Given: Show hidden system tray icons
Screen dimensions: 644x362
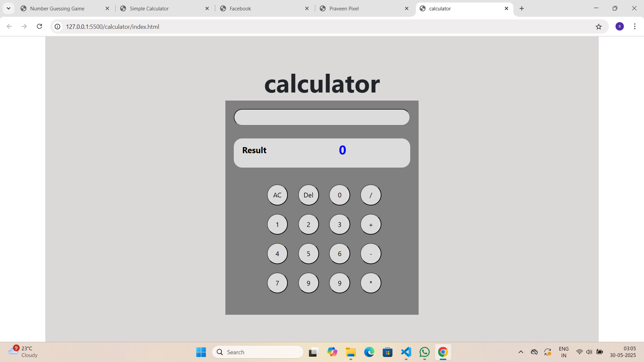Looking at the screenshot, I should coord(521,352).
